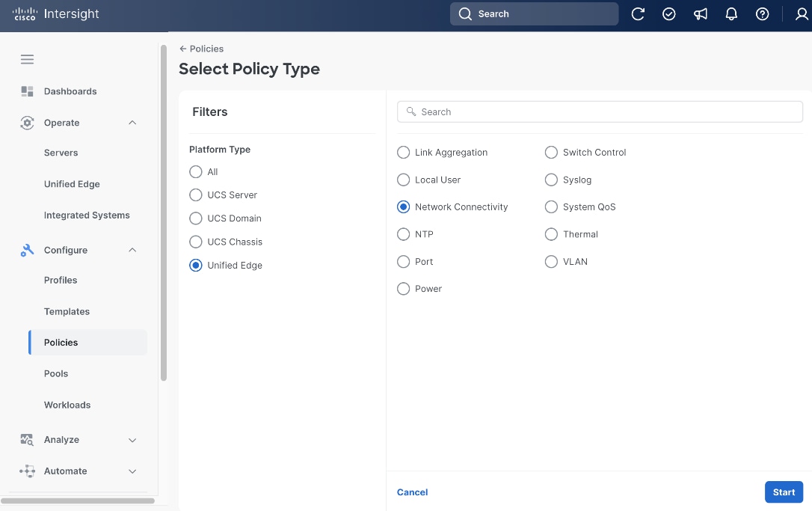Image resolution: width=812 pixels, height=511 pixels.
Task: Open Profiles under Configure
Action: [x=61, y=281]
